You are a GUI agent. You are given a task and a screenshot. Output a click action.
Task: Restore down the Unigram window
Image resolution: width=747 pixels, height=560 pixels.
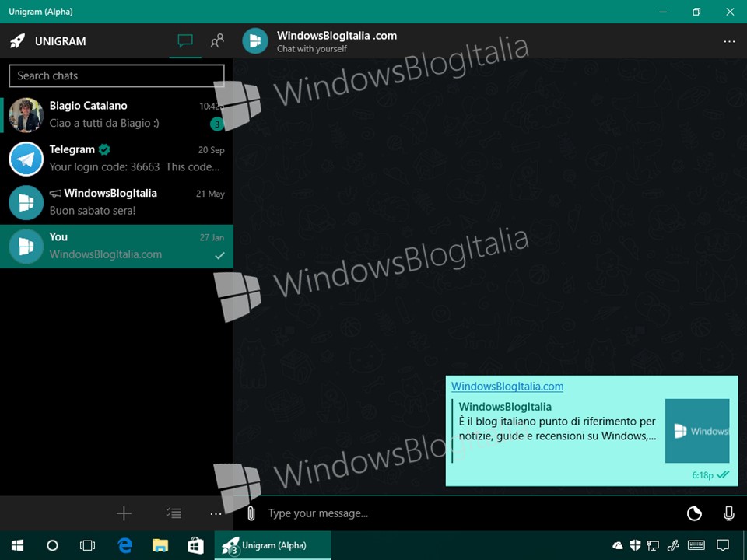tap(696, 12)
